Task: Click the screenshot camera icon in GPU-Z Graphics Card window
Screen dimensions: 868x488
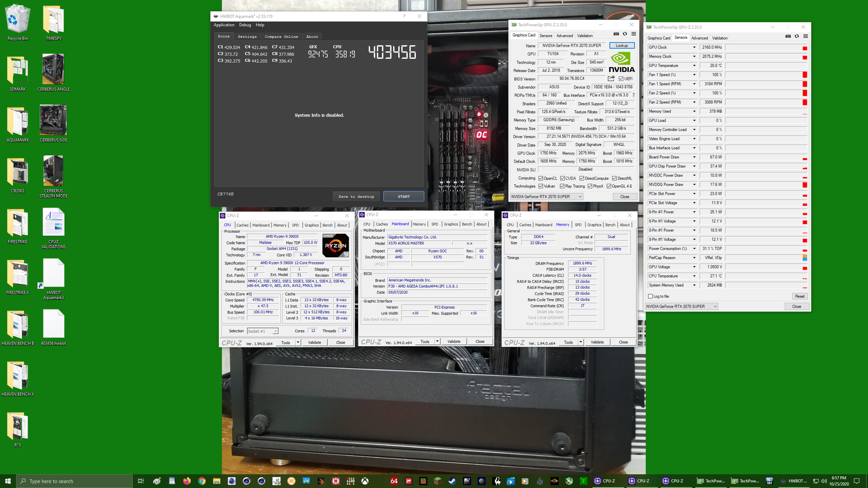Action: pyautogui.click(x=616, y=34)
